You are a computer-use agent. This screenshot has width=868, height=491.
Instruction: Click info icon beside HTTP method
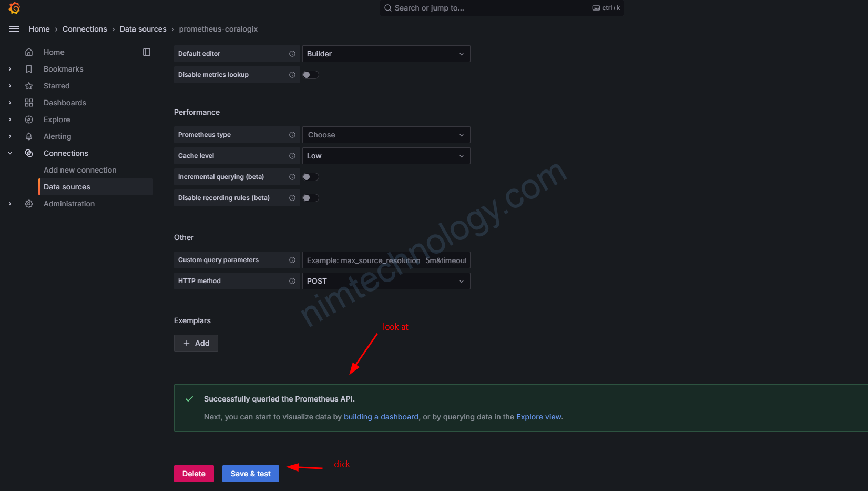coord(292,281)
